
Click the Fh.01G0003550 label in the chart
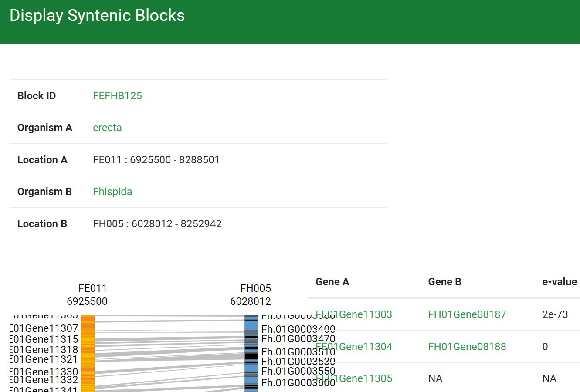click(298, 371)
